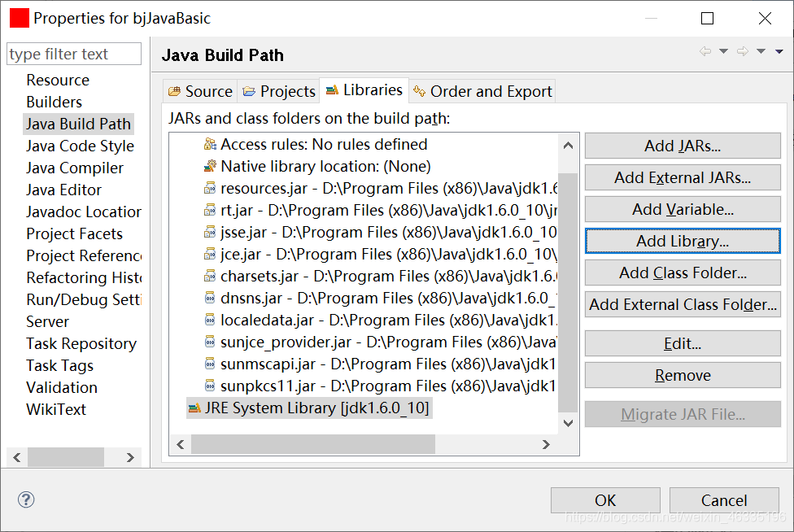Open Java Code Style settings
Screen dimensions: 794x532
tap(80, 146)
